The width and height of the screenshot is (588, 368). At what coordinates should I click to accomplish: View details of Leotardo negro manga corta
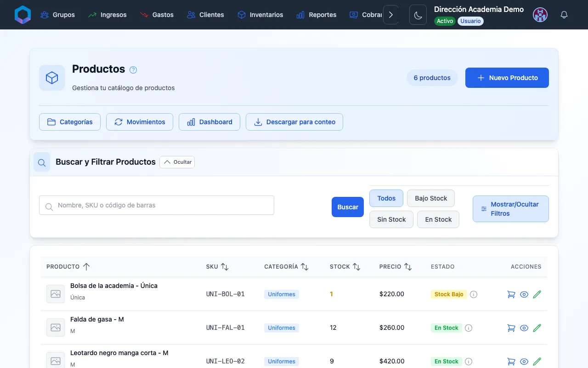point(524,362)
